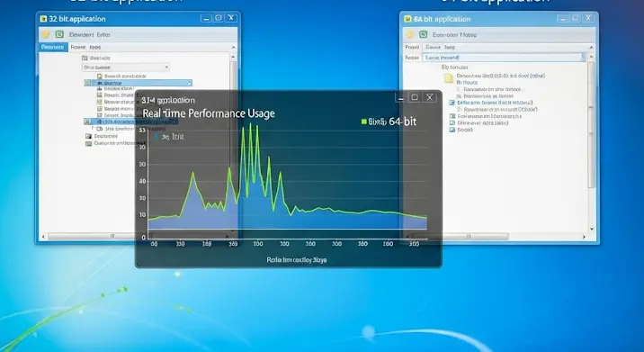
Task: Select the highlighted blue tab in 32 bit application window
Action: [x=53, y=47]
